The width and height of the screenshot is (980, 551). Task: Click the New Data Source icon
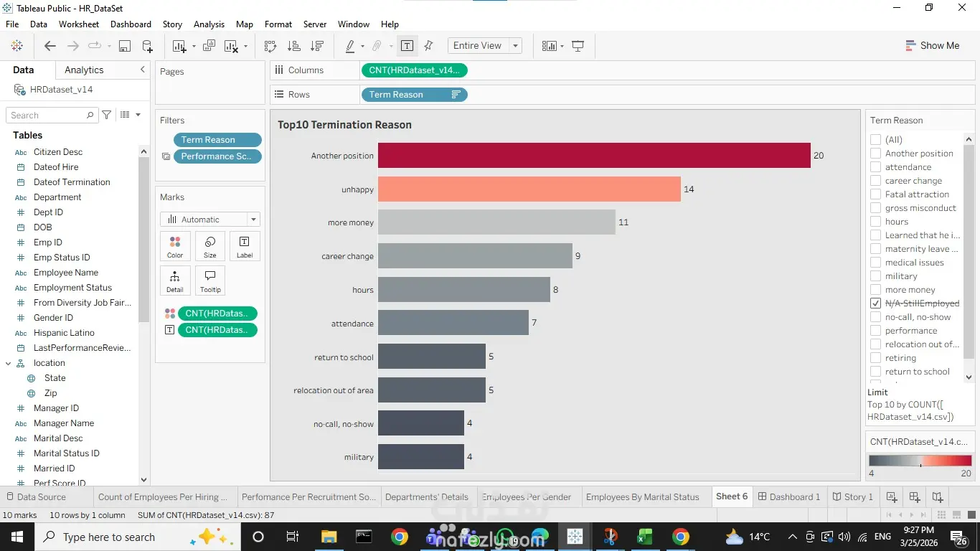click(x=147, y=46)
